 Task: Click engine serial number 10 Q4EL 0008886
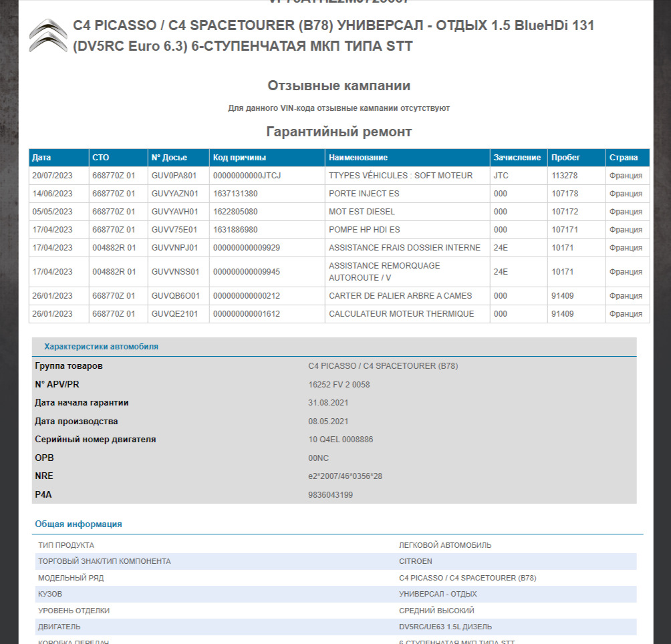coord(340,440)
